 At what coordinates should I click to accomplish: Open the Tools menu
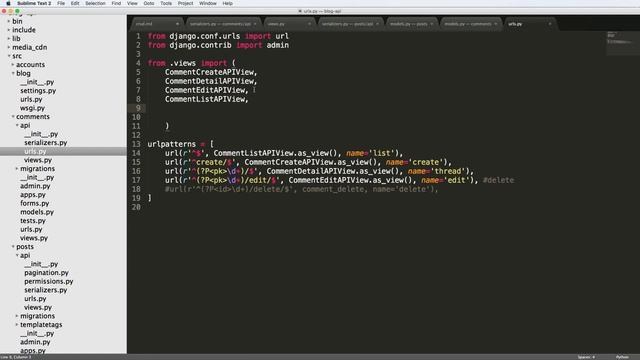coord(166,3)
